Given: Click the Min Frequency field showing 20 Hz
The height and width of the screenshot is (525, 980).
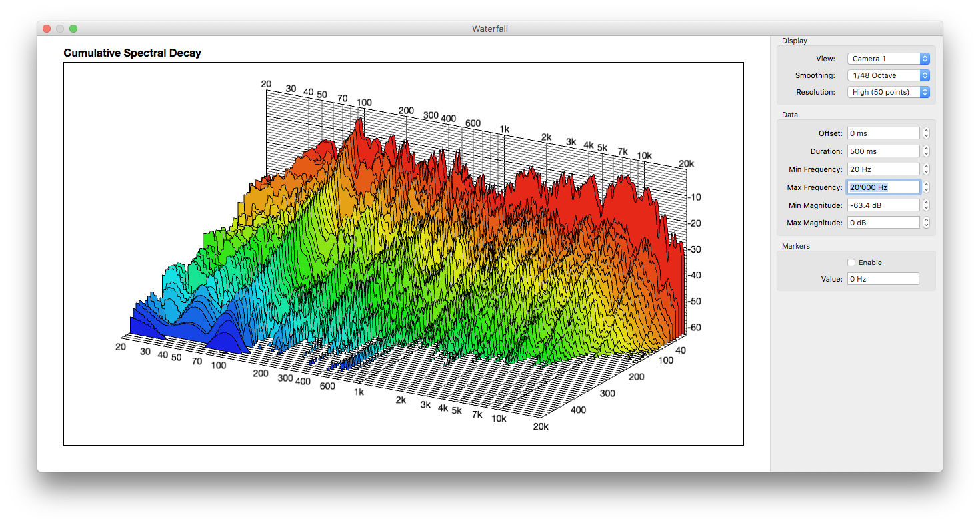Looking at the screenshot, I should coord(883,169).
